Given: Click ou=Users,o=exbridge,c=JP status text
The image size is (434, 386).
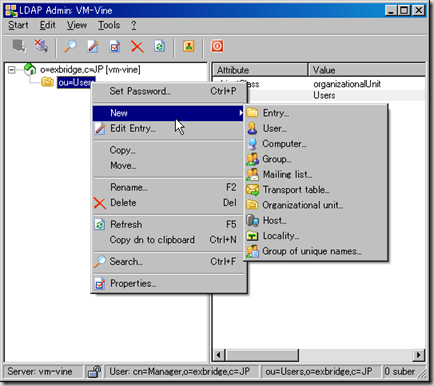Looking at the screenshot, I should coord(319,371).
